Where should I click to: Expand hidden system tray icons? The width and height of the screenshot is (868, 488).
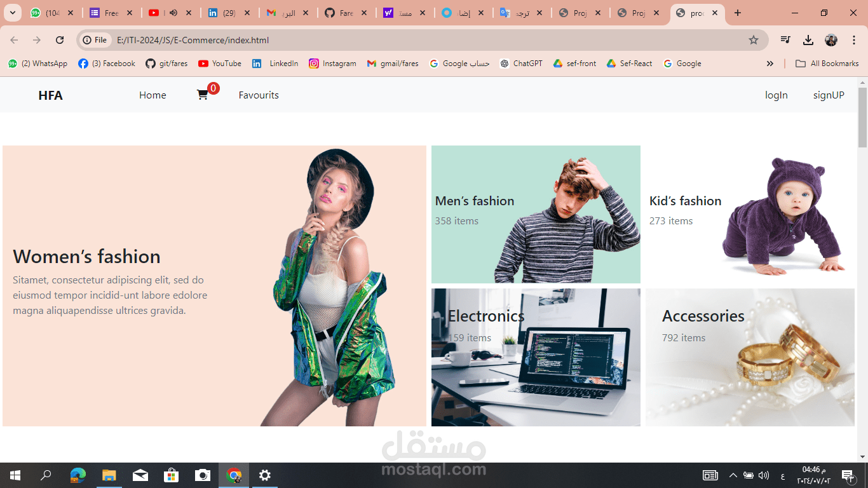[x=733, y=475]
